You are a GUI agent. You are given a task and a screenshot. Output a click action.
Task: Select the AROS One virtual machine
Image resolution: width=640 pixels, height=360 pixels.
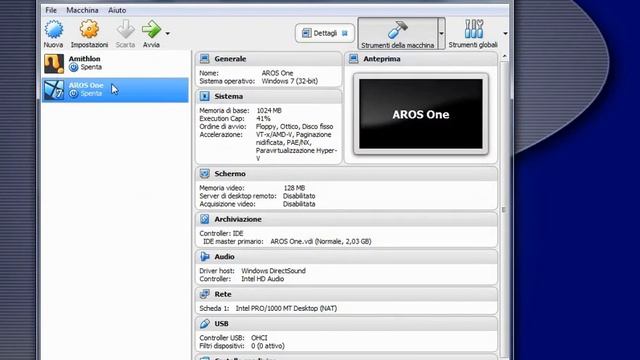115,90
